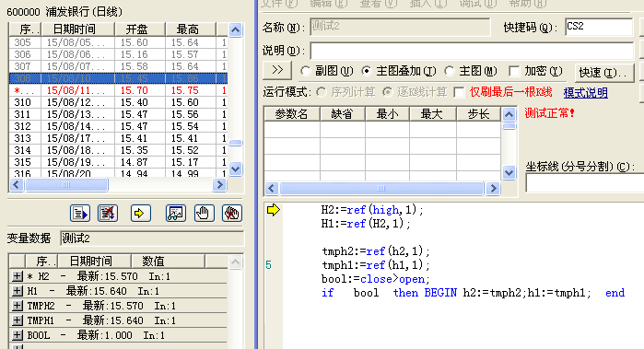The height and width of the screenshot is (349, 644).
Task: Click the 快速(T).. button
Action: click(603, 73)
